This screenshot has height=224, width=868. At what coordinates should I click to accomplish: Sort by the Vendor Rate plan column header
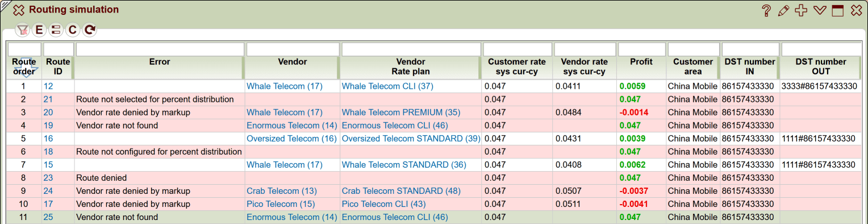click(410, 67)
